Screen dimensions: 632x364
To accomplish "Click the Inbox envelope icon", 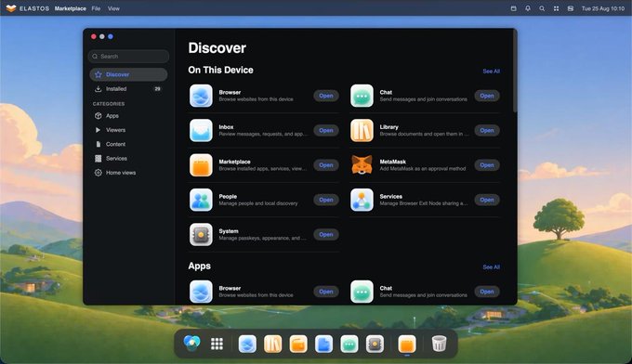I will tap(201, 130).
